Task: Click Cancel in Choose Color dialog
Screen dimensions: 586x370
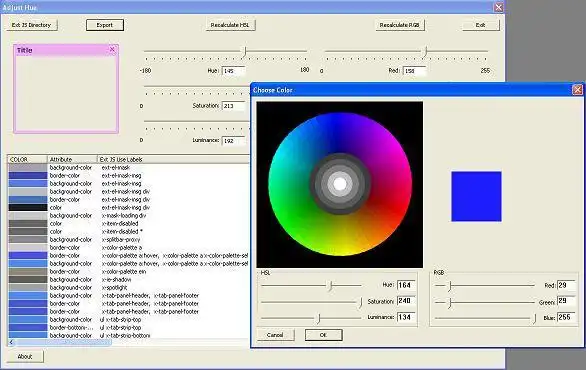Action: 275,335
